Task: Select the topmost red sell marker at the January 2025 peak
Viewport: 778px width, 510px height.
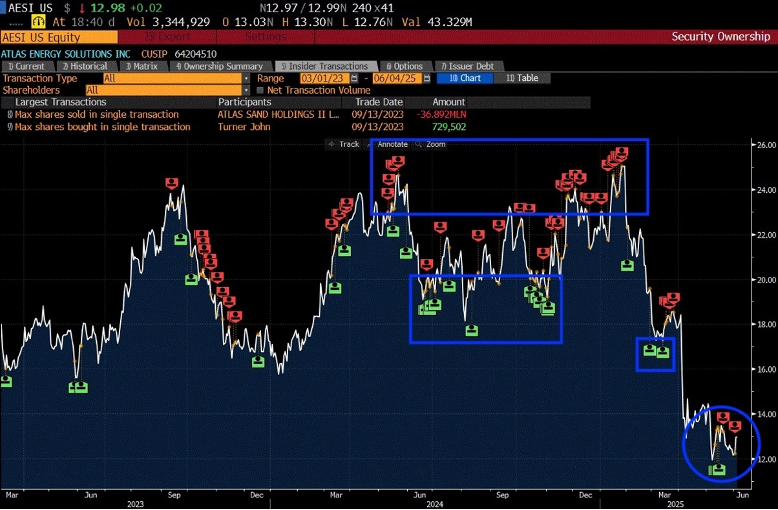Action: pyautogui.click(x=622, y=152)
